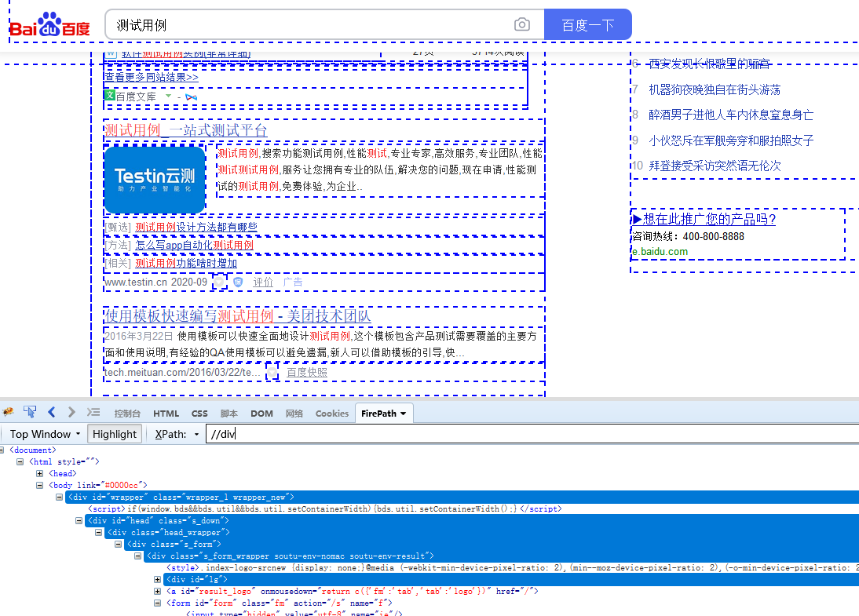This screenshot has width=859, height=616.
Task: Collapse the div id="wrapper" node
Action: pyautogui.click(x=59, y=498)
